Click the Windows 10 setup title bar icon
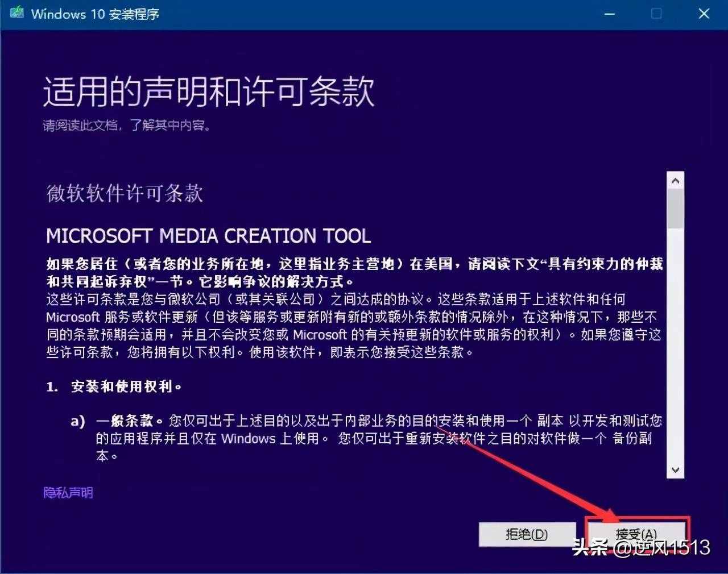Image resolution: width=728 pixels, height=574 pixels. (x=17, y=13)
